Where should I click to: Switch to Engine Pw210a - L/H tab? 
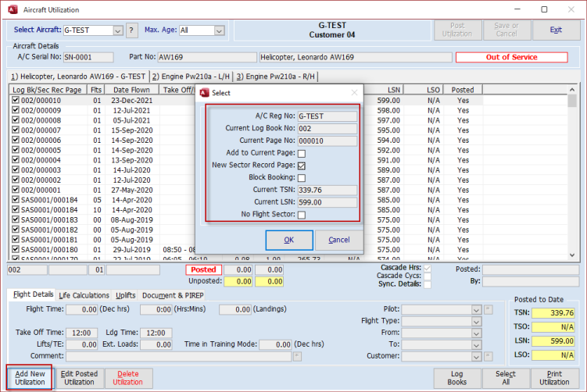(x=190, y=77)
